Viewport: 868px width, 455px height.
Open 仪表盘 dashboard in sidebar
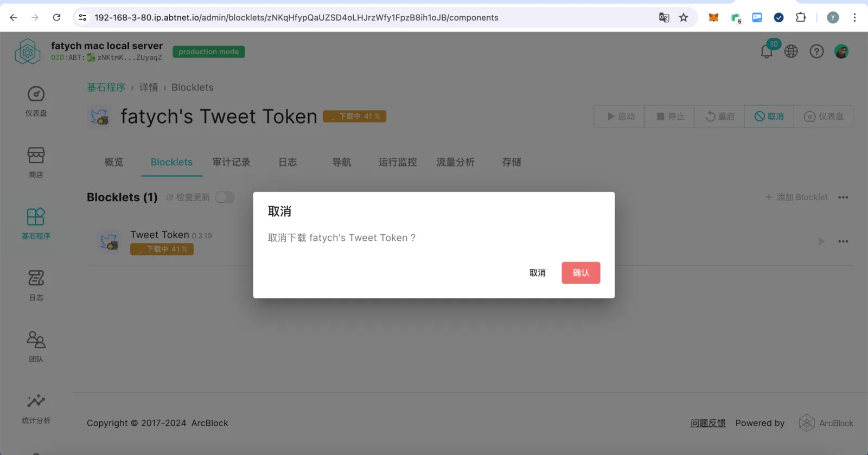click(36, 101)
